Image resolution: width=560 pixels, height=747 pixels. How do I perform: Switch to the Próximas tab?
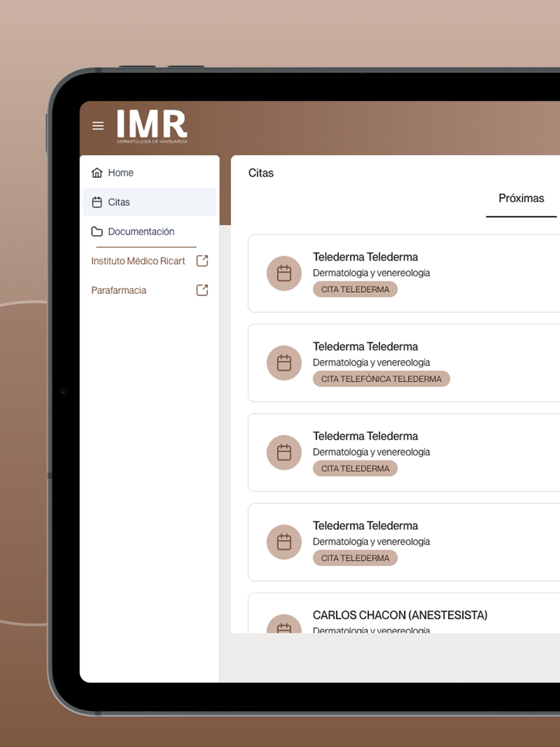point(521,198)
